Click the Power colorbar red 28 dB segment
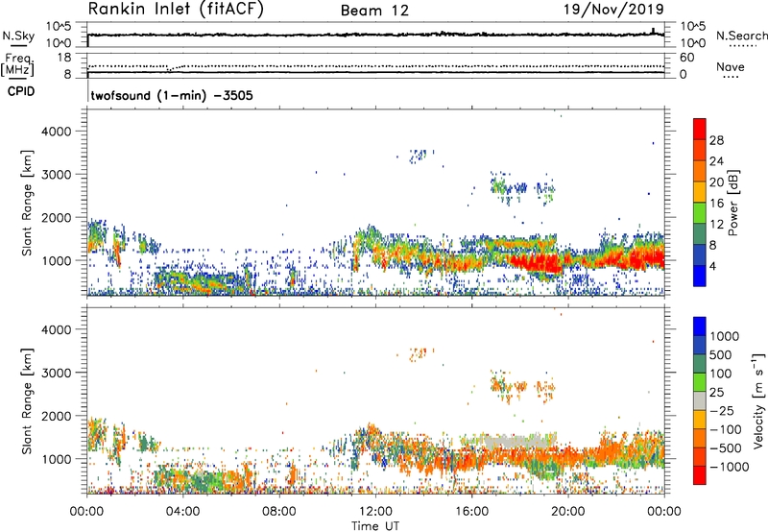 700,129
